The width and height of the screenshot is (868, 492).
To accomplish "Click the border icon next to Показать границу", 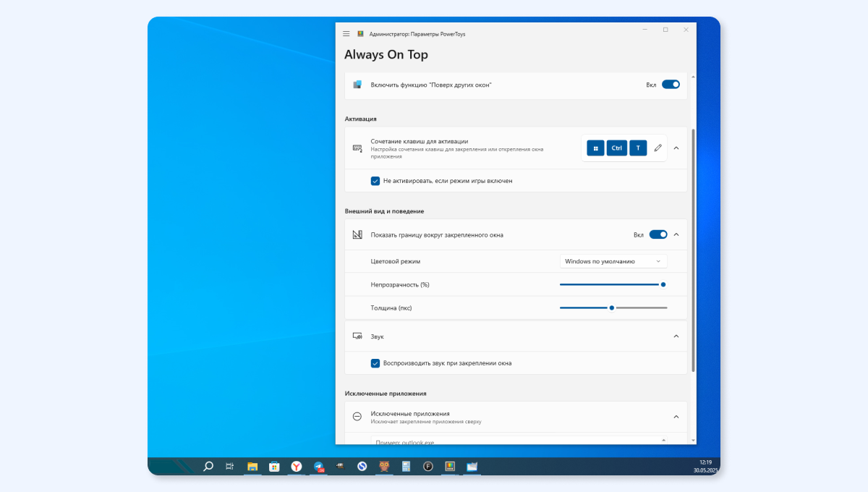I will (x=357, y=234).
